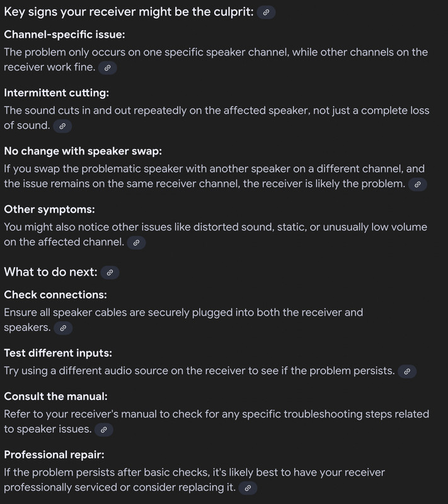The image size is (448, 504).
Task: Open citation link after 'of sound.'
Action: pos(62,126)
